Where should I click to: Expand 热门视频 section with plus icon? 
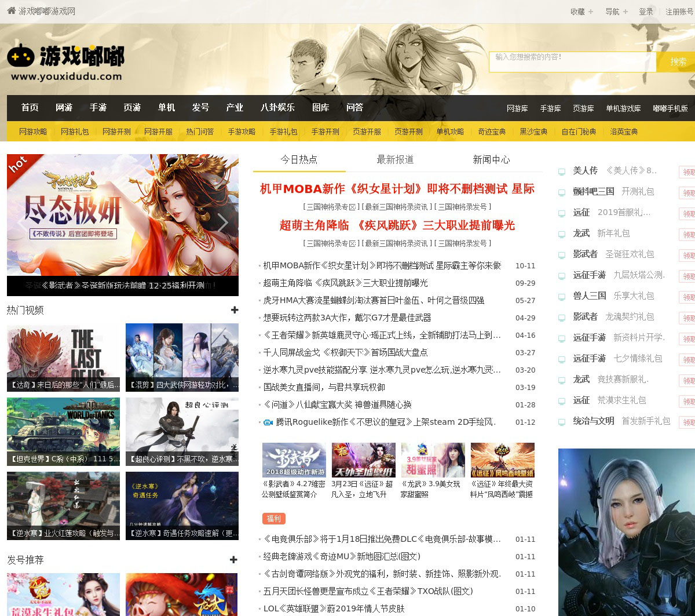pyautogui.click(x=234, y=310)
